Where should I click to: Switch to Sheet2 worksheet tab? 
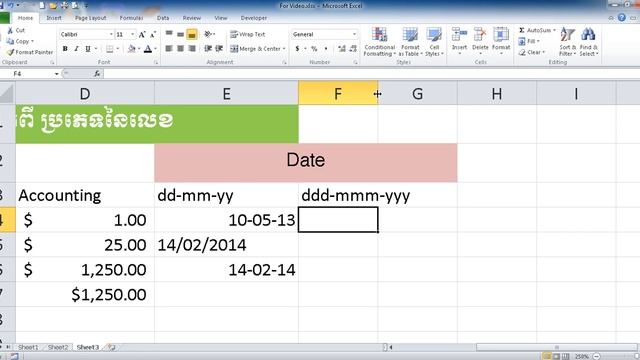(58, 347)
